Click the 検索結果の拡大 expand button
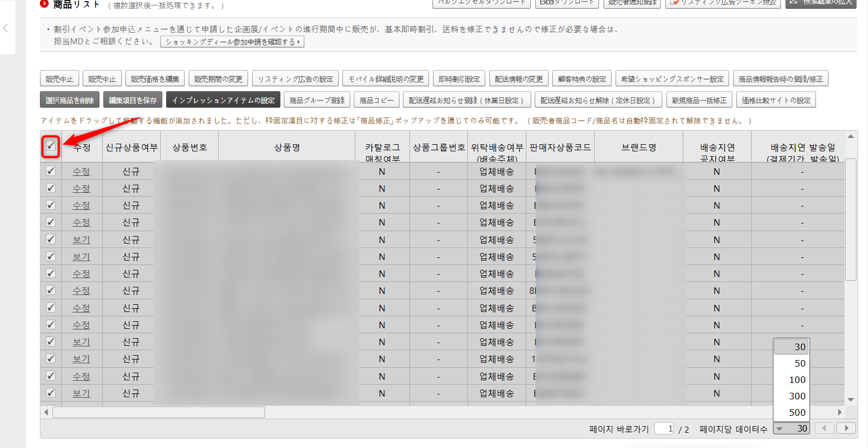868x448 pixels. pyautogui.click(x=821, y=3)
